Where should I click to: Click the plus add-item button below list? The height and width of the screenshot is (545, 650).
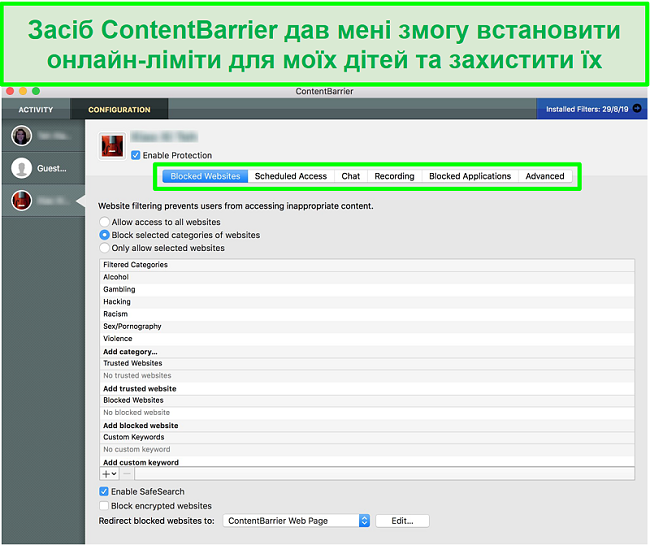point(109,474)
